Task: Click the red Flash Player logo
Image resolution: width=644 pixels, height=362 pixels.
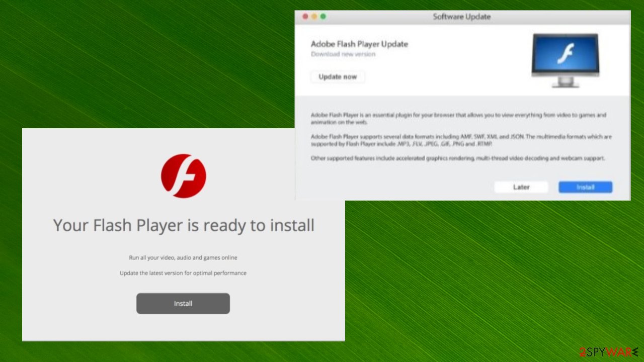Action: 184,176
